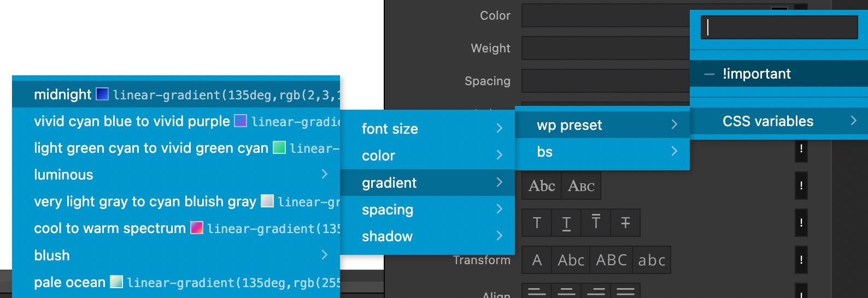
Task: Select the underline text decoration icon
Action: pos(566,222)
